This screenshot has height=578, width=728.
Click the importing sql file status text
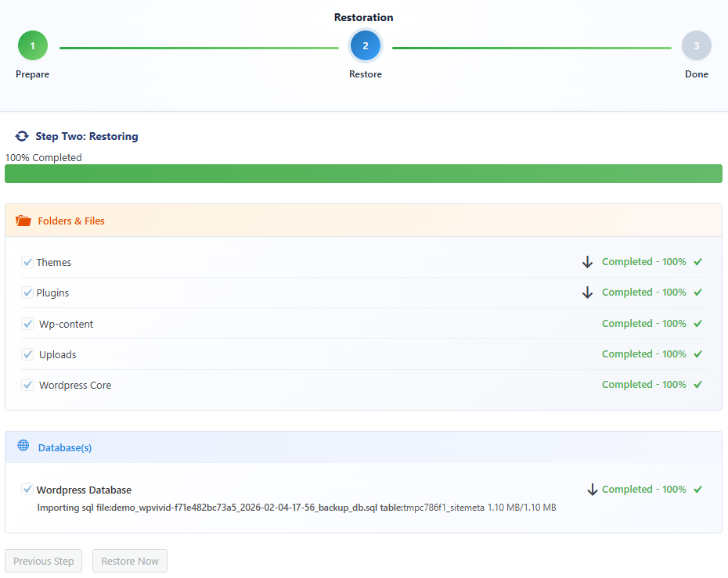pyautogui.click(x=297, y=507)
